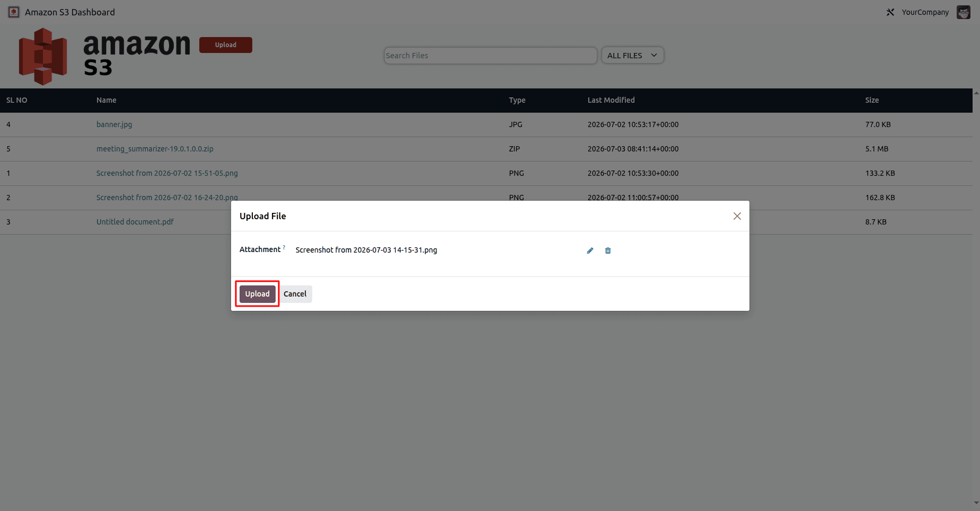This screenshot has height=511, width=980.
Task: Click the Attachment field label
Action: click(260, 249)
